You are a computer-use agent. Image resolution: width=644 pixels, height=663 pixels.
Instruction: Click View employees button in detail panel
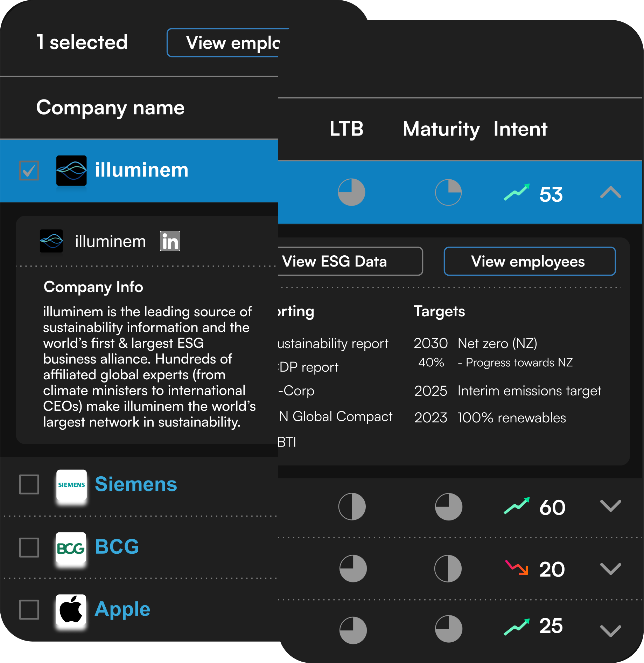click(530, 261)
